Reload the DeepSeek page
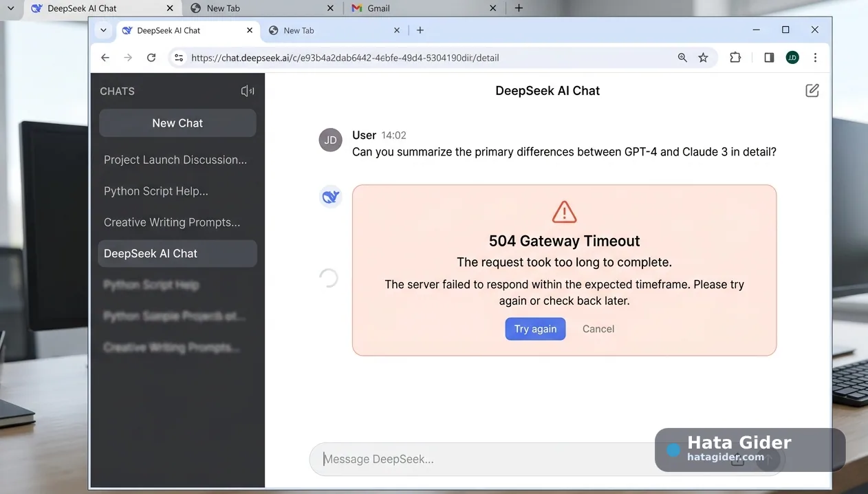The height and width of the screenshot is (494, 868). tap(151, 58)
